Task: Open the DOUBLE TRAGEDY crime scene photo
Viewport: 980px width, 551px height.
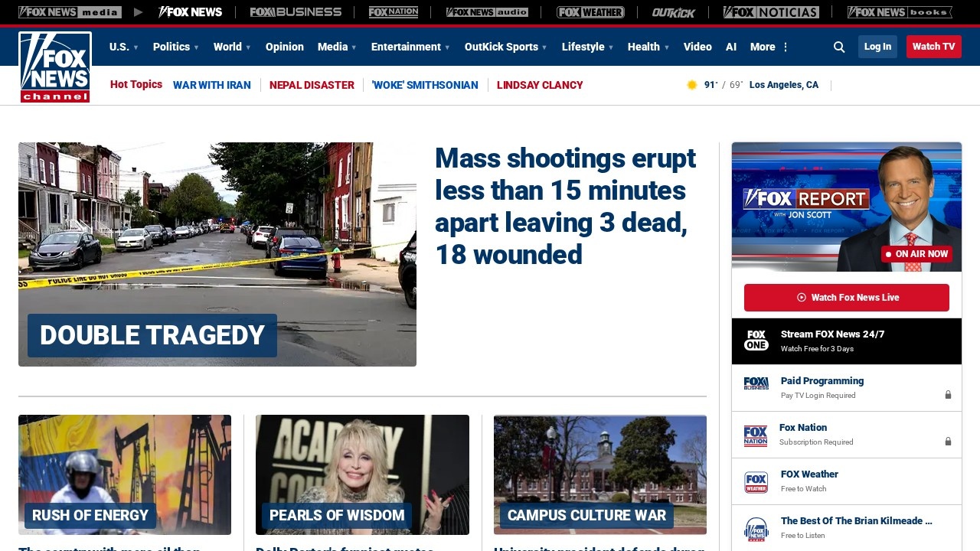Action: 217,254
